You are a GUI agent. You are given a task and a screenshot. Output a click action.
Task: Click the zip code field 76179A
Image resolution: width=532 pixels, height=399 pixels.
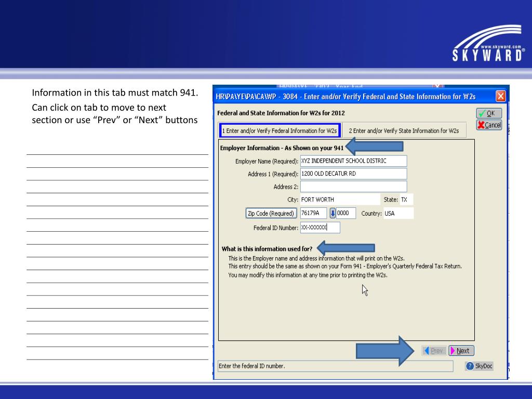coord(313,213)
